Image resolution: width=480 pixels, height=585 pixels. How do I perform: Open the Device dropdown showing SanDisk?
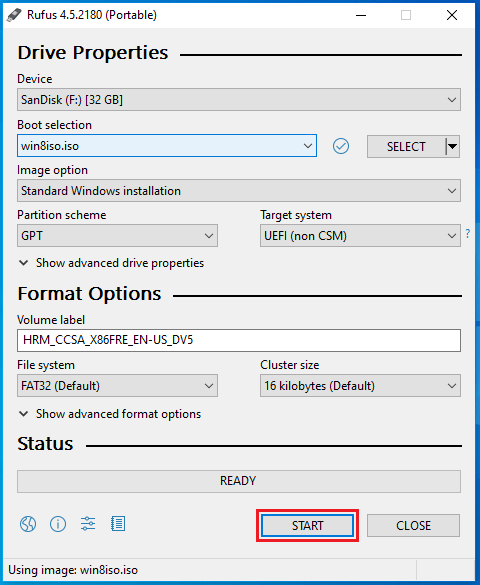[239, 100]
